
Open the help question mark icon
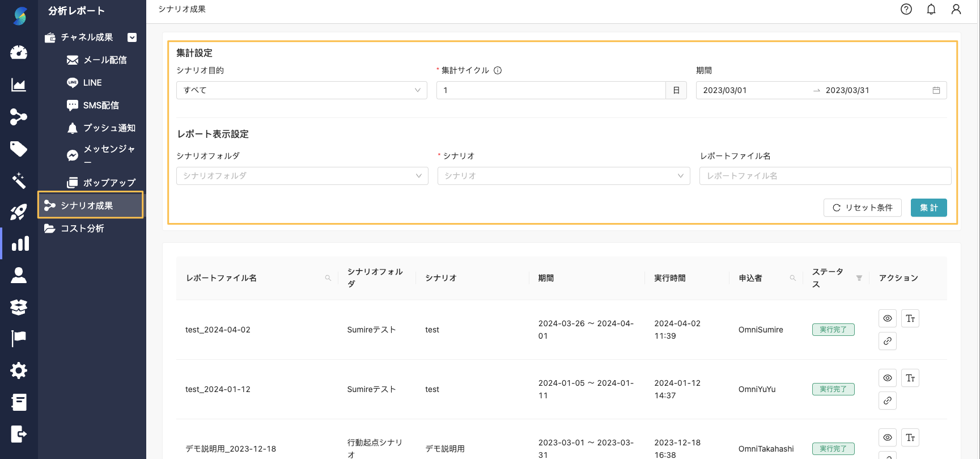906,9
